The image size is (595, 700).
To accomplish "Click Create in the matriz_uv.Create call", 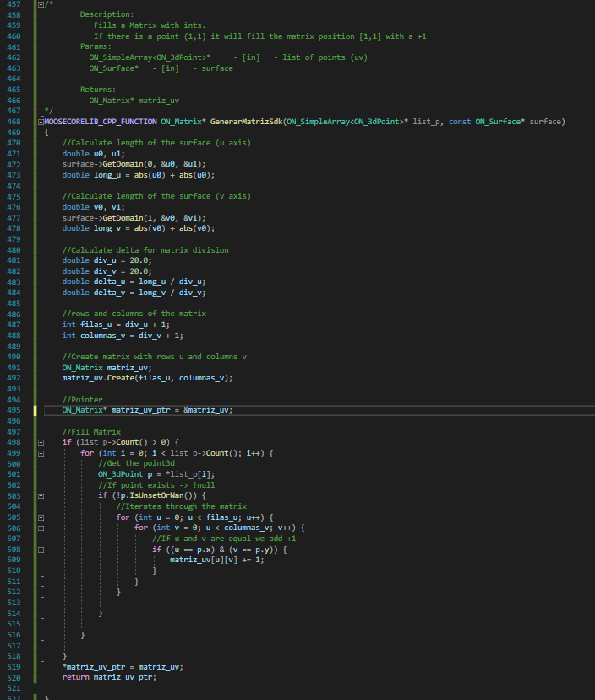I will [121, 378].
